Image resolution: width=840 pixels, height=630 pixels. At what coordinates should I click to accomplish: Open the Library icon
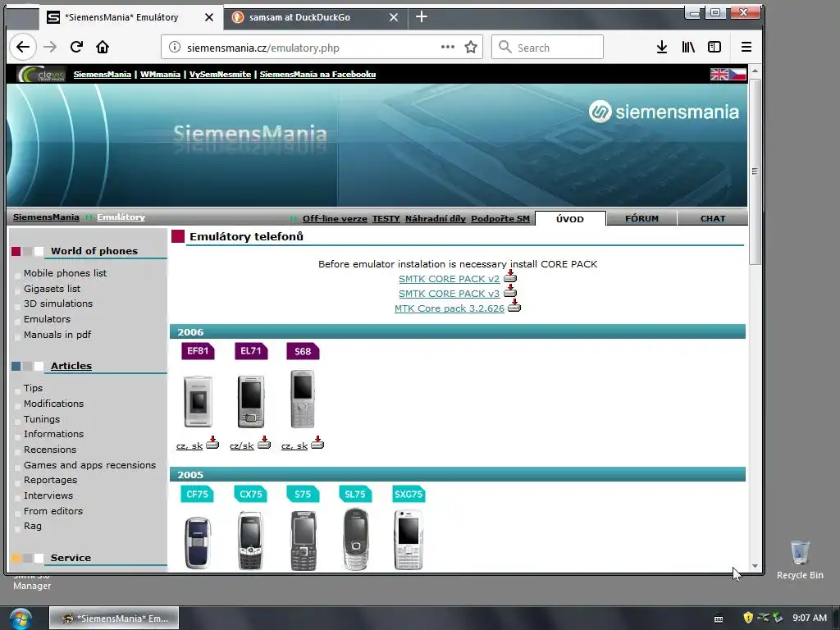[688, 47]
